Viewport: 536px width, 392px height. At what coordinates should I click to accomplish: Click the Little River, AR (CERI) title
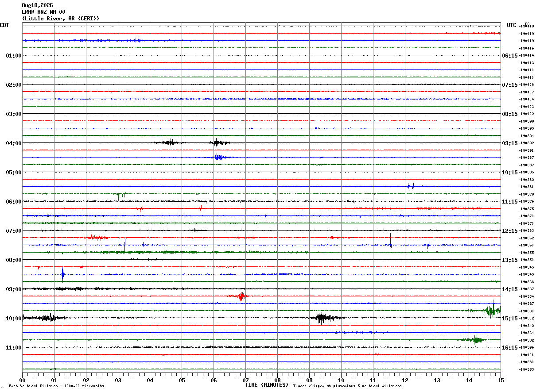61,19
